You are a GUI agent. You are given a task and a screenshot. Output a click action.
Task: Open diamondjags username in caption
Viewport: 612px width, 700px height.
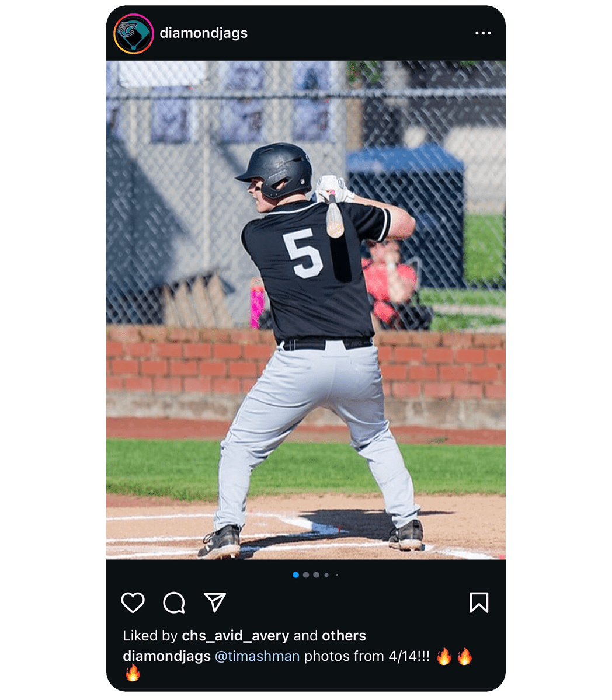pyautogui.click(x=166, y=656)
